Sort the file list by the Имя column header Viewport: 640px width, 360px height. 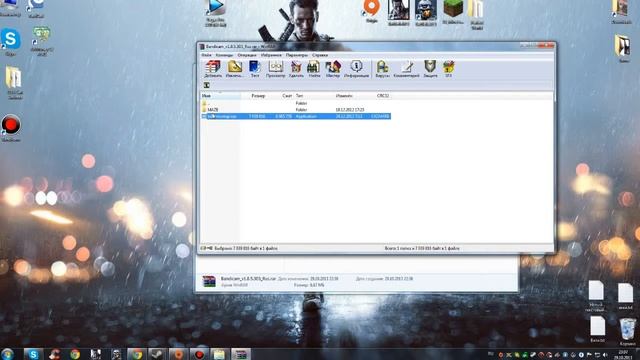coord(220,96)
